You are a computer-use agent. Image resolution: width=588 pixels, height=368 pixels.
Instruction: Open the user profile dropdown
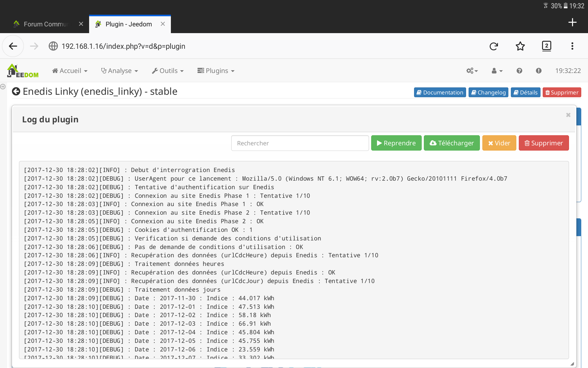coord(497,71)
